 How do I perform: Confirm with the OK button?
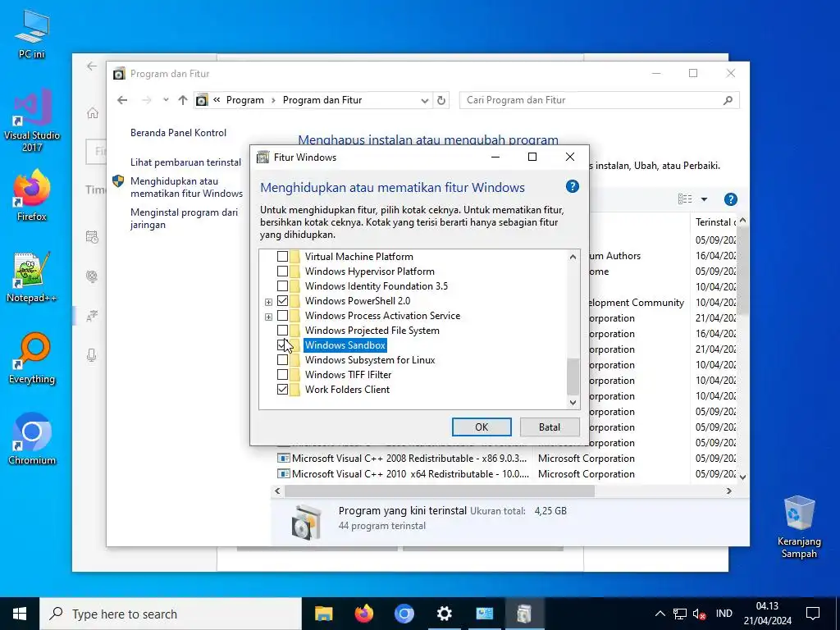482,427
